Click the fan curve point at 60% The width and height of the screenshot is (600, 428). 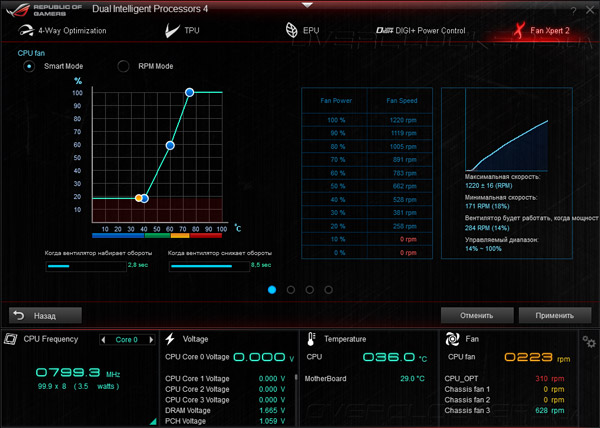click(170, 145)
